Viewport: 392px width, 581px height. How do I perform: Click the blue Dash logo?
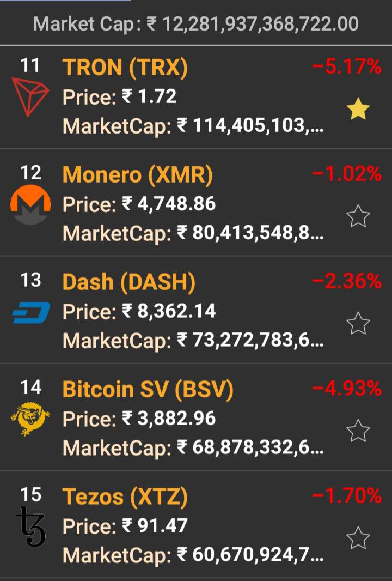pyautogui.click(x=31, y=312)
